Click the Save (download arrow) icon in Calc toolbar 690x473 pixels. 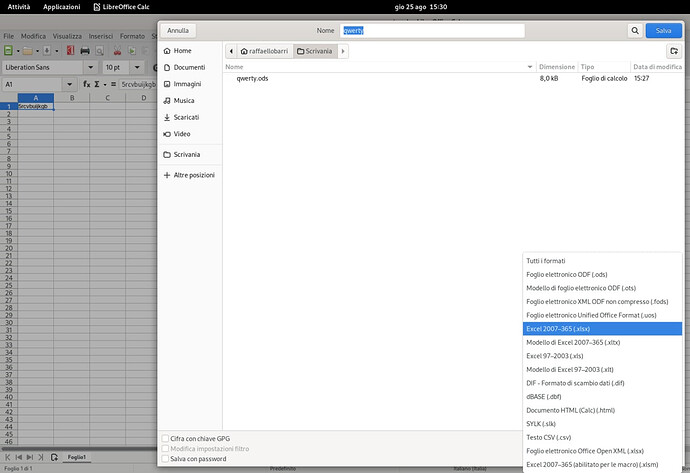(x=47, y=51)
